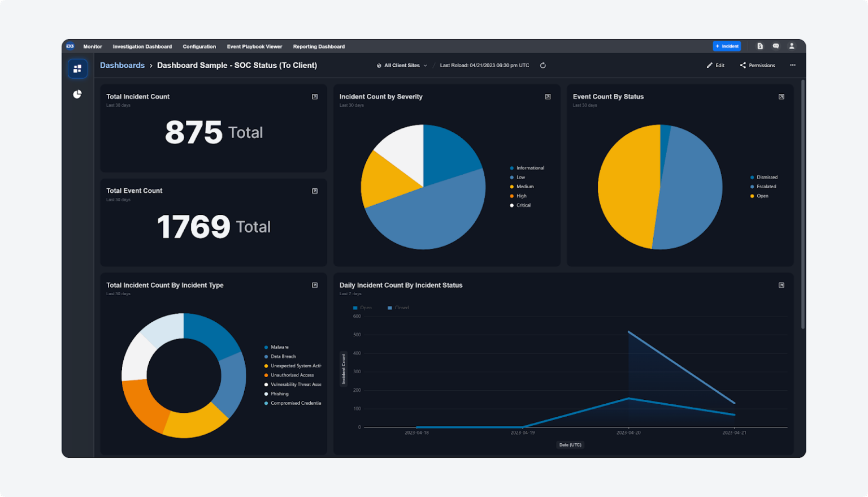Open the Dashboards breadcrumb chevron
868x497 pixels.
[151, 65]
